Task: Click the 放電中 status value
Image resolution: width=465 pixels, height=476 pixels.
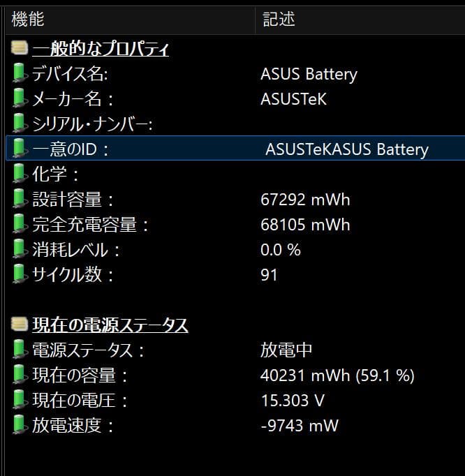Action: point(286,350)
